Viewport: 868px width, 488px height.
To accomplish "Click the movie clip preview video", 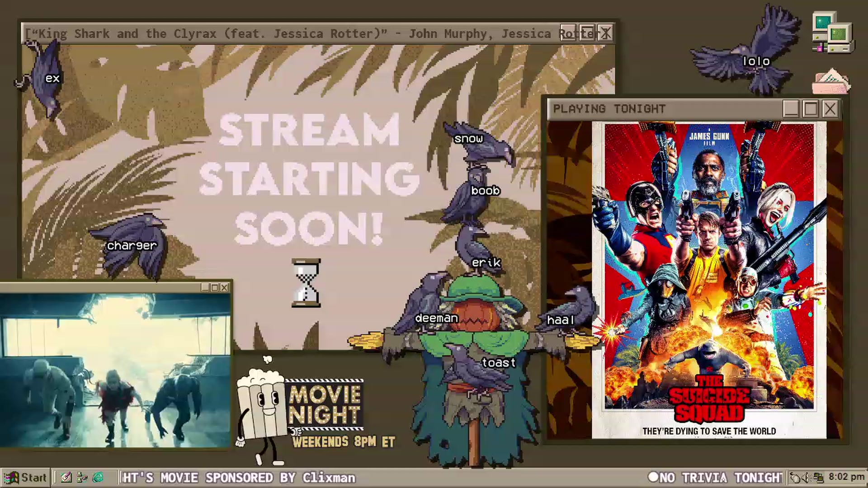I will point(115,370).
